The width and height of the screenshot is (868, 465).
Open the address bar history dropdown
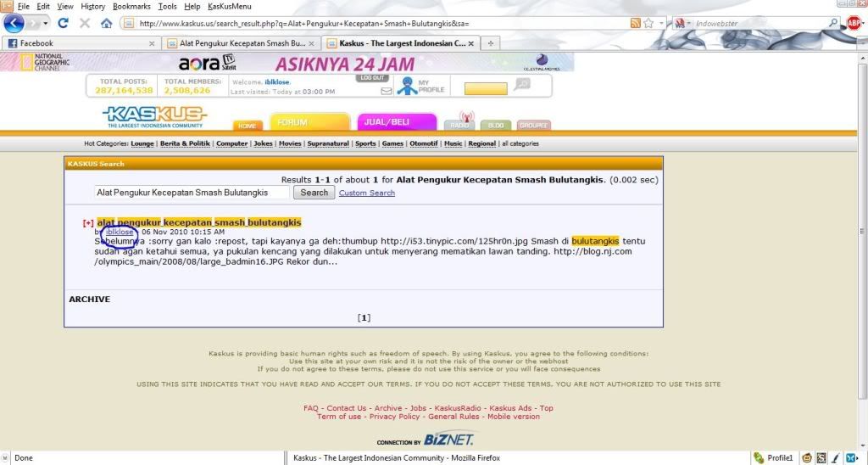661,23
